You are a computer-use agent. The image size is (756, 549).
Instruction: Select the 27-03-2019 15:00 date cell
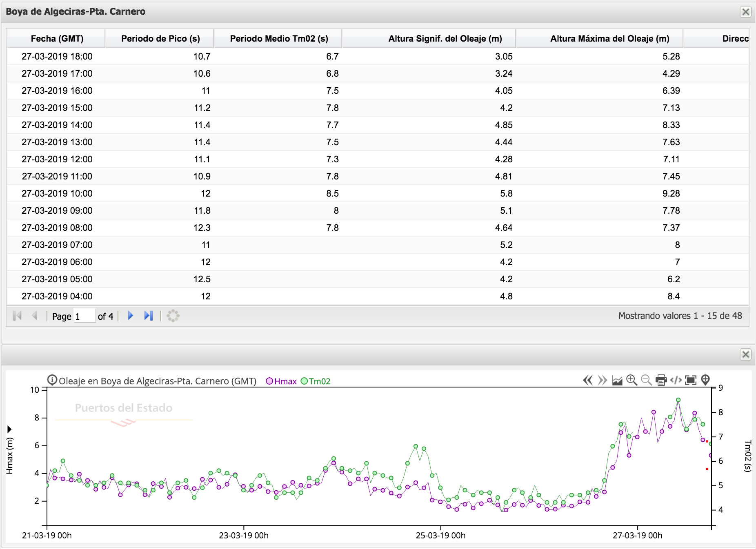57,108
